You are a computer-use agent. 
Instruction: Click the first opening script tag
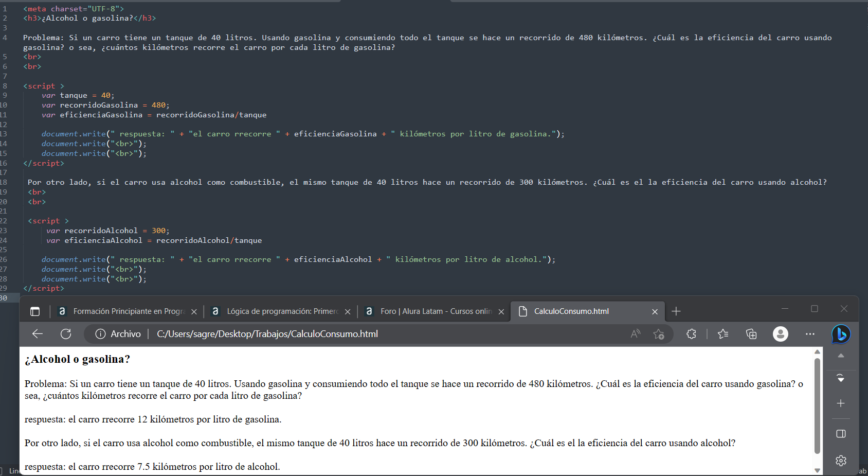44,86
